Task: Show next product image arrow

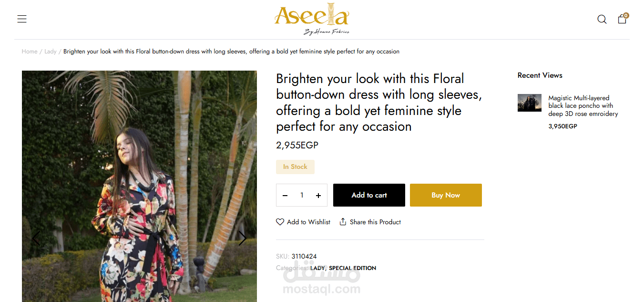Action: (242, 238)
